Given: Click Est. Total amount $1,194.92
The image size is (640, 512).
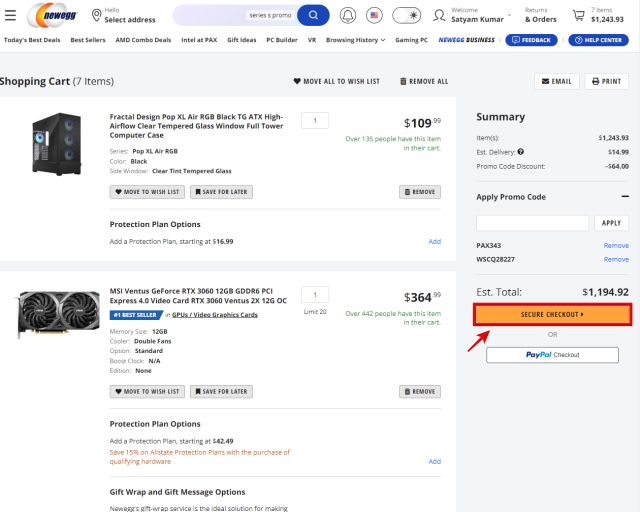Looking at the screenshot, I should [x=605, y=292].
